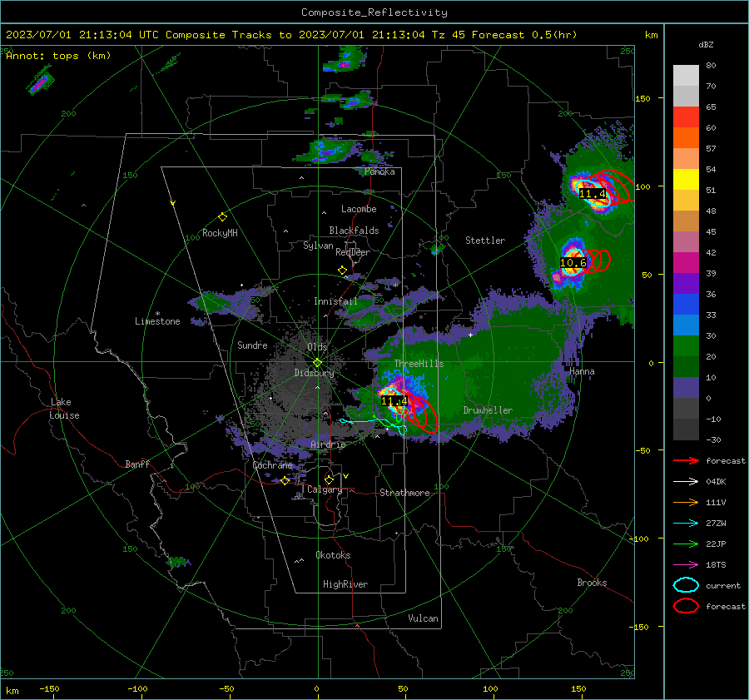
Task: Click the Lake Louise map label
Action: 65,409
